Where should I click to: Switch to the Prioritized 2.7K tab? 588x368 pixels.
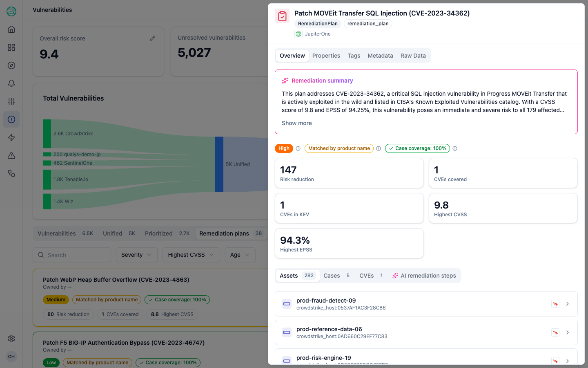[167, 233]
